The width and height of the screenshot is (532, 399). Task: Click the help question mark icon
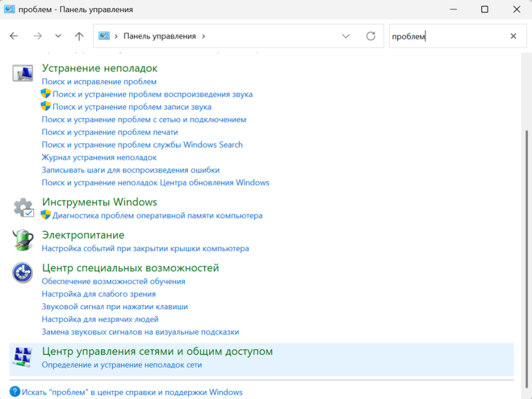(x=15, y=391)
